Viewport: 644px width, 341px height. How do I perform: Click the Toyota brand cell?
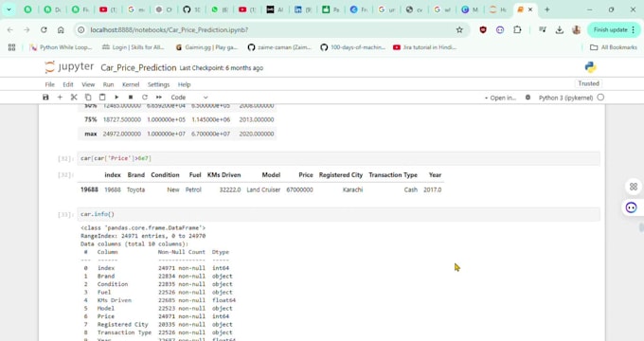135,189
